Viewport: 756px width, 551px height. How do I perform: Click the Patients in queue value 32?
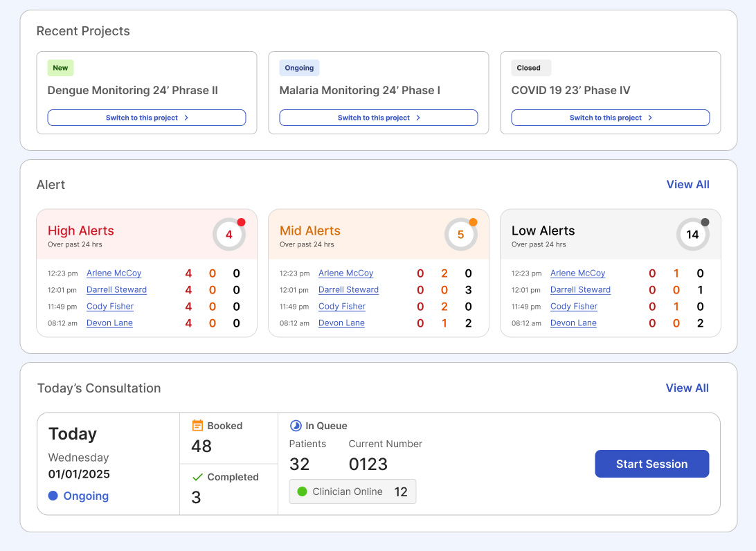(x=299, y=464)
